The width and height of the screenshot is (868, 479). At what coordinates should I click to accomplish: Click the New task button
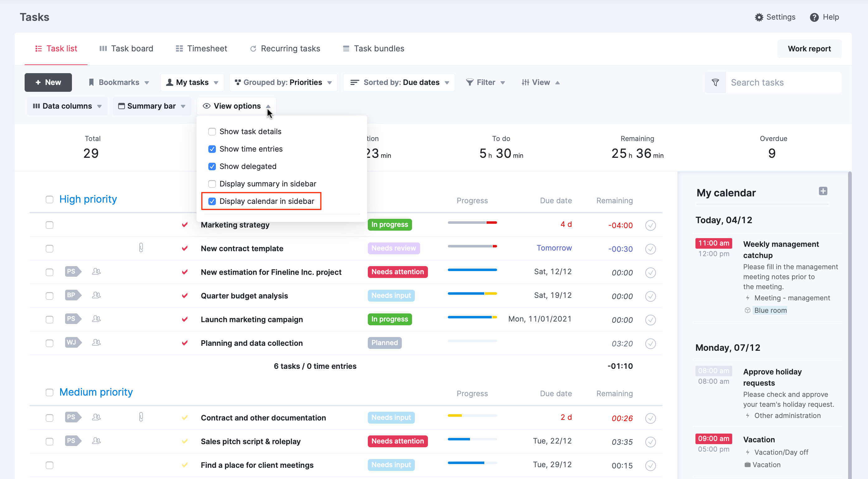[48, 82]
